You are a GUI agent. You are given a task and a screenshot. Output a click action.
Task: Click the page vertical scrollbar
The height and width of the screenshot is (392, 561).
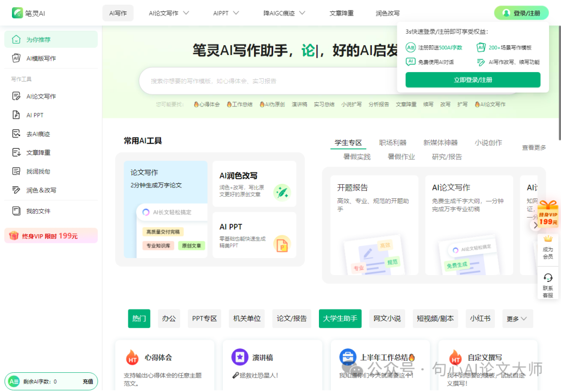point(559,82)
